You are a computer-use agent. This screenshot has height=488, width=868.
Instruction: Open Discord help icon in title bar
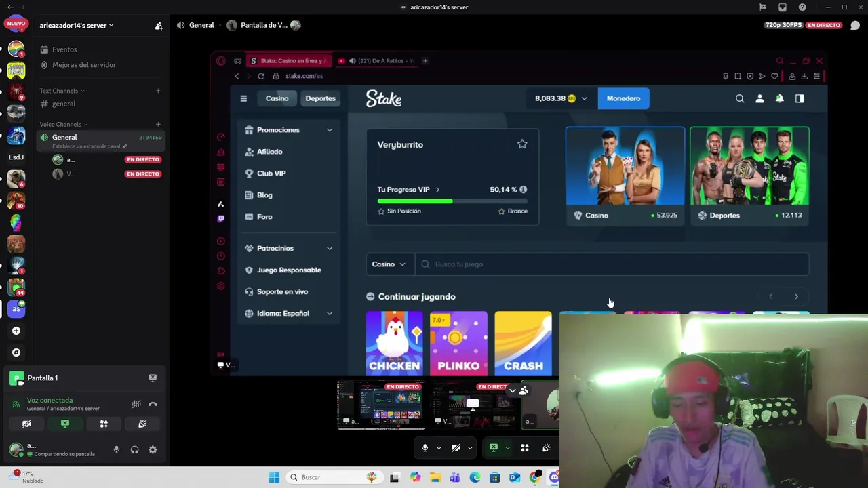tap(803, 7)
